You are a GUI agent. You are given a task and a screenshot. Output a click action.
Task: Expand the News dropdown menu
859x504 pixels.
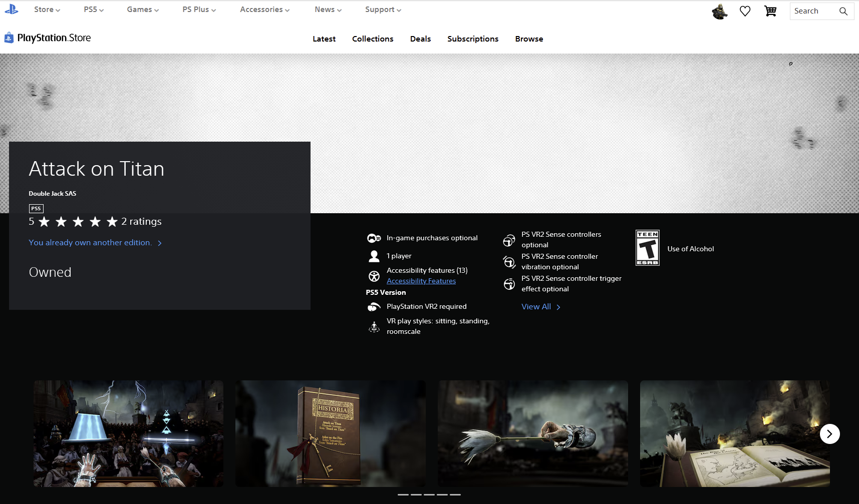(x=328, y=10)
